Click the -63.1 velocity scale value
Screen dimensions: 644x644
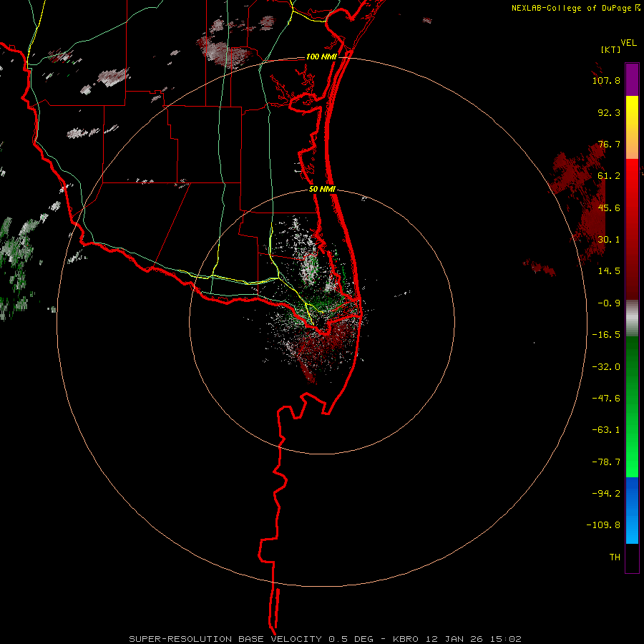pos(606,430)
